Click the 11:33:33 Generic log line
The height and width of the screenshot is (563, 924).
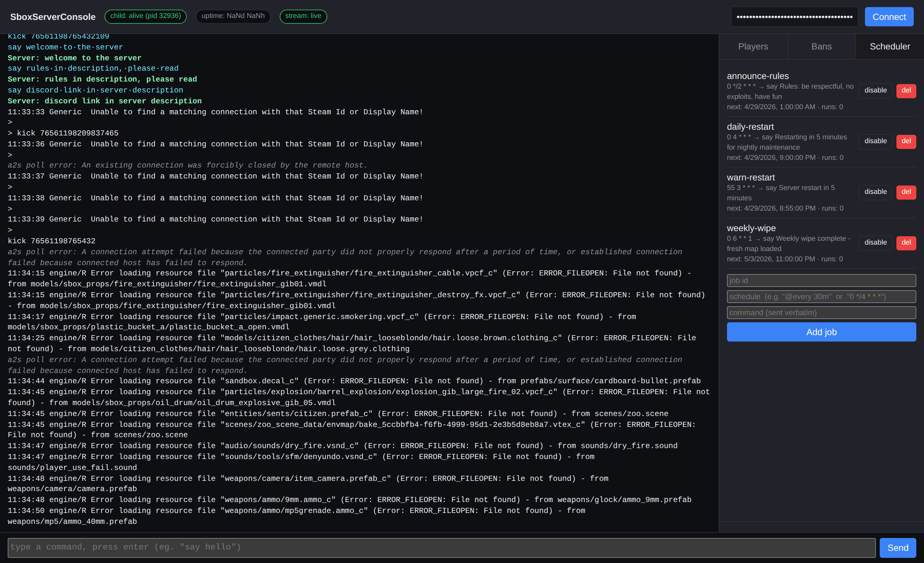click(215, 112)
